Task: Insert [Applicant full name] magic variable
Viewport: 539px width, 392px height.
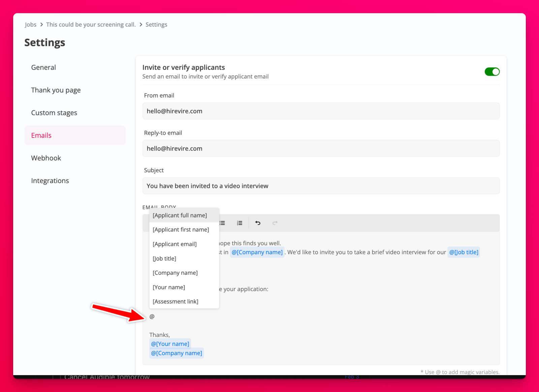Action: point(180,215)
